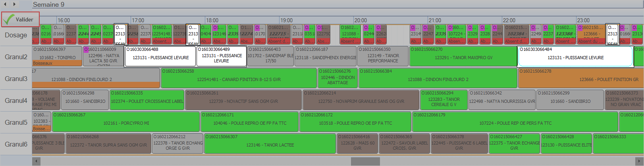Click the 17:00 time marker

click(138, 20)
